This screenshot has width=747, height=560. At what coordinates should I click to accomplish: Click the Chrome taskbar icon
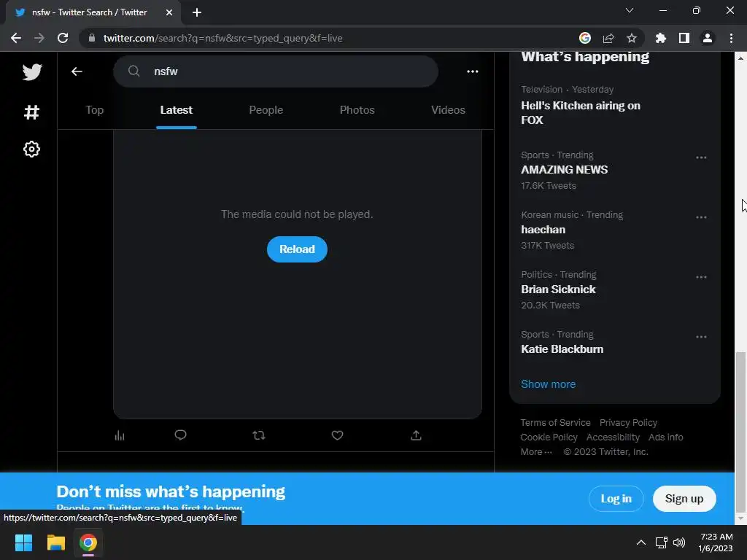(88, 542)
